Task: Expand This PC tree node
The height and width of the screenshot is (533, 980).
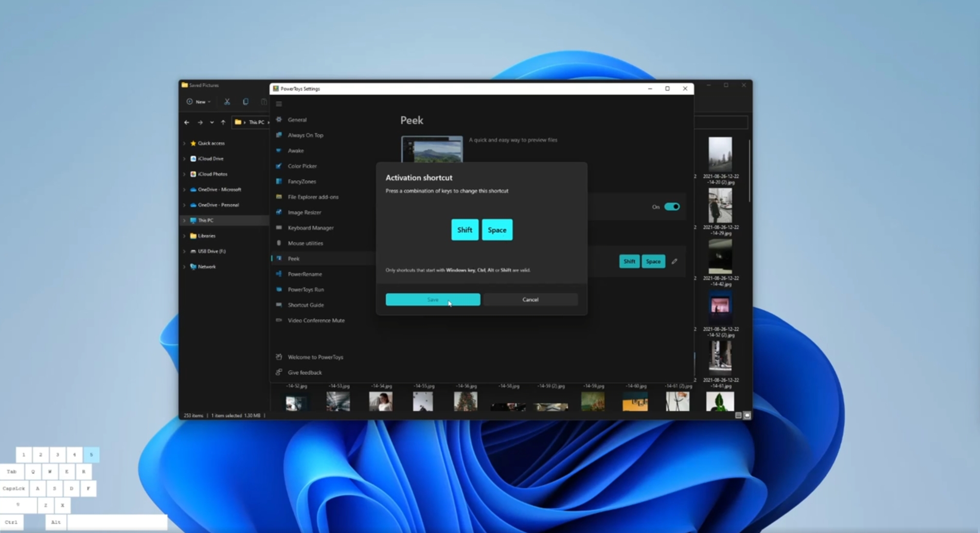Action: (x=185, y=221)
